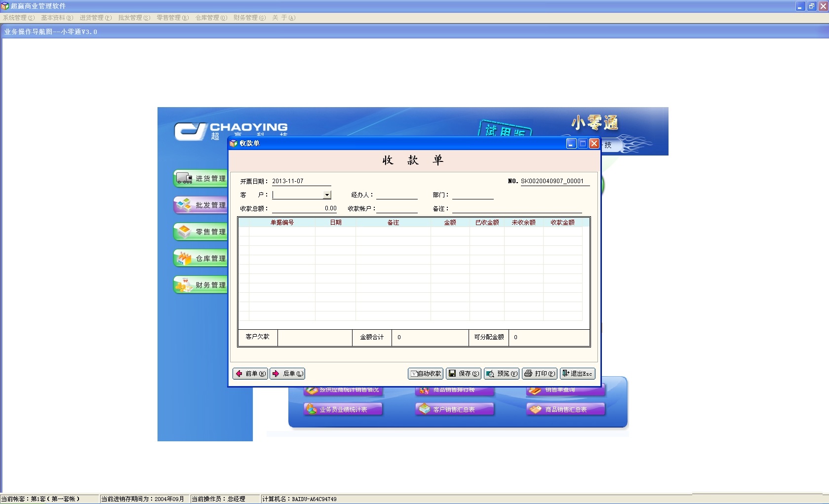Open the 仓库管理 warehouse module
Screen dimensions: 829x504
(201, 258)
